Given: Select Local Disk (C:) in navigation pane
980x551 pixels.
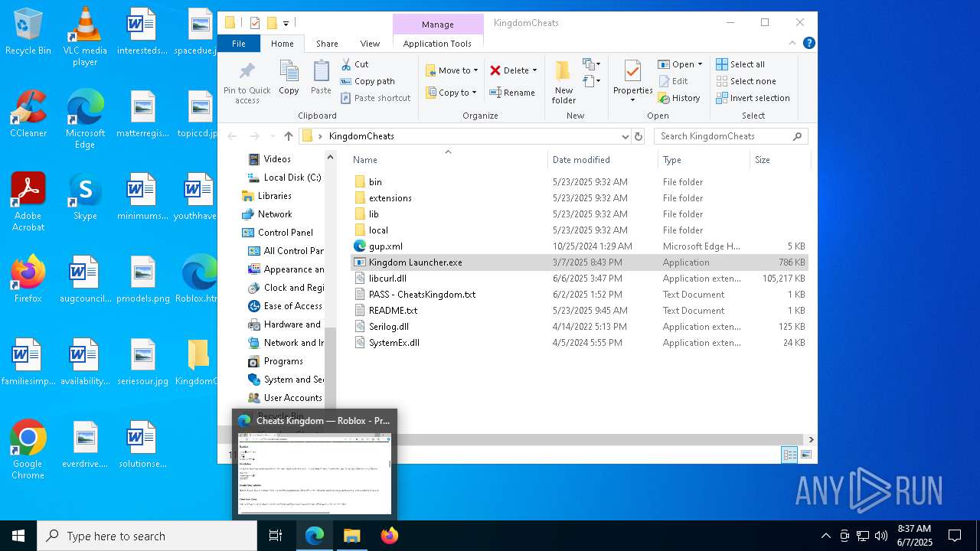Looking at the screenshot, I should point(284,178).
